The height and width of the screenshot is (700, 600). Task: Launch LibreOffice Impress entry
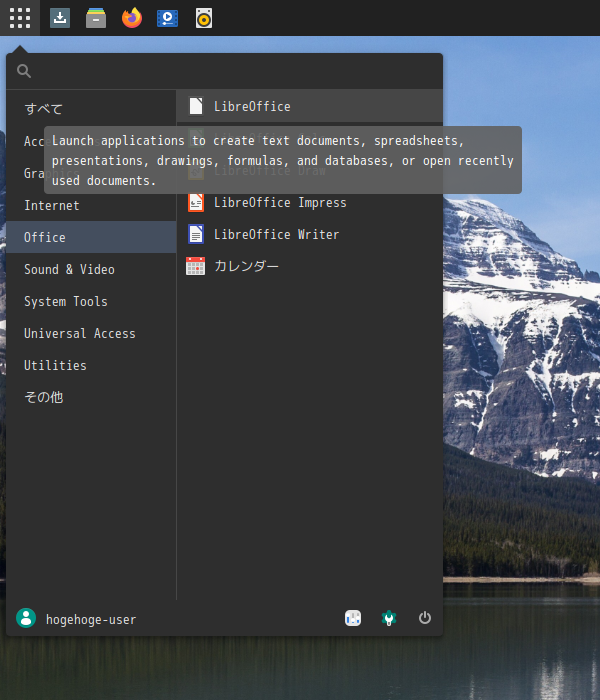click(310, 202)
